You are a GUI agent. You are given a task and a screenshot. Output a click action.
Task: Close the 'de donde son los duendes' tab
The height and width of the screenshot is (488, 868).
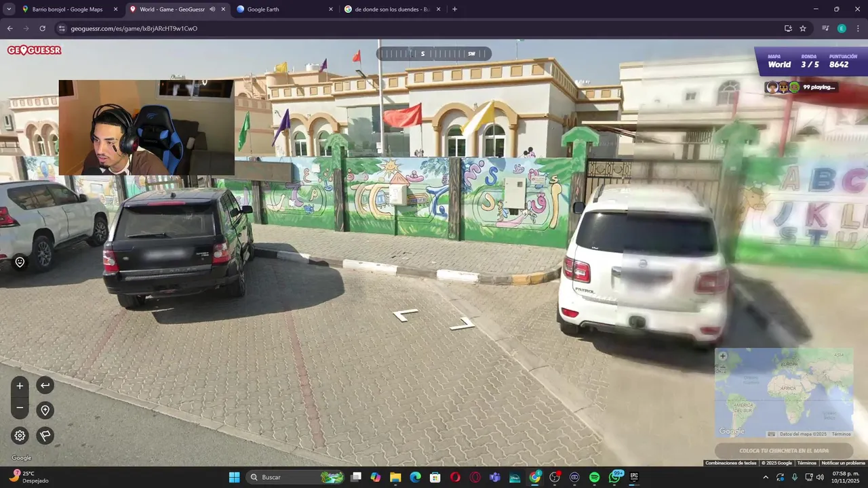(438, 9)
